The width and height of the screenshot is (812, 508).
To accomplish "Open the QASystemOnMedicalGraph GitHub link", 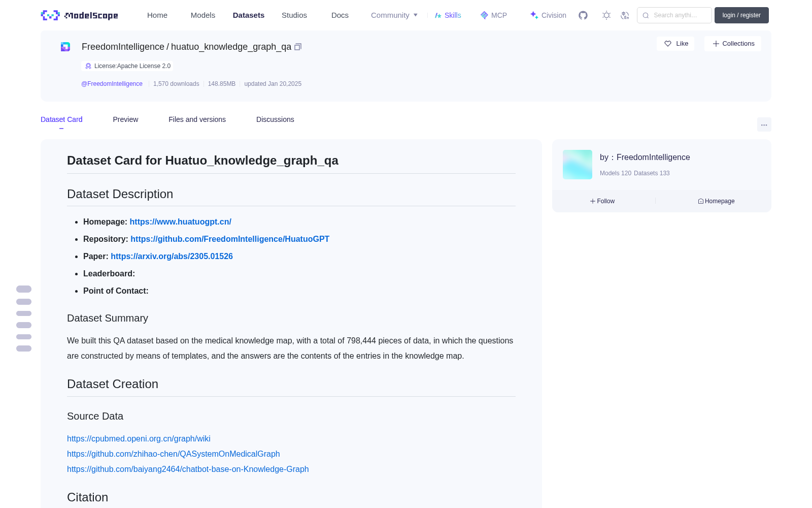I will (x=174, y=454).
